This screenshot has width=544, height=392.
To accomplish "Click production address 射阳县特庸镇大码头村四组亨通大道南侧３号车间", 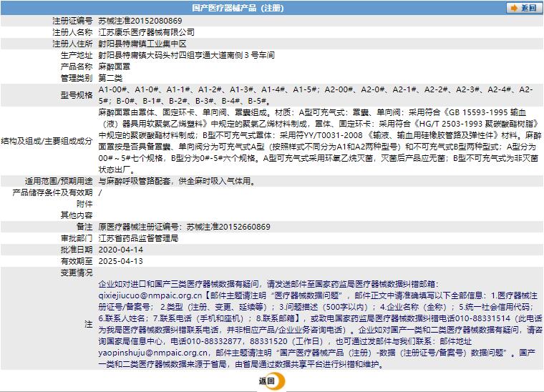I will (x=187, y=55).
